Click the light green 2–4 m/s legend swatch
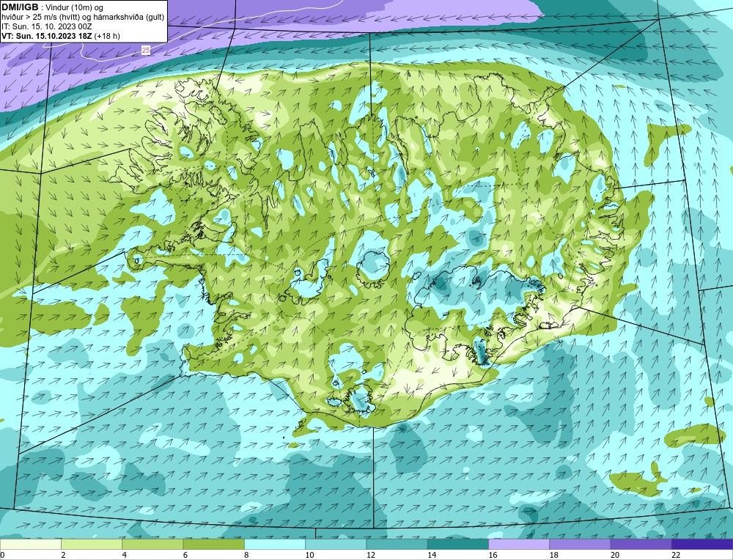This screenshot has width=733, height=560. tap(92, 544)
